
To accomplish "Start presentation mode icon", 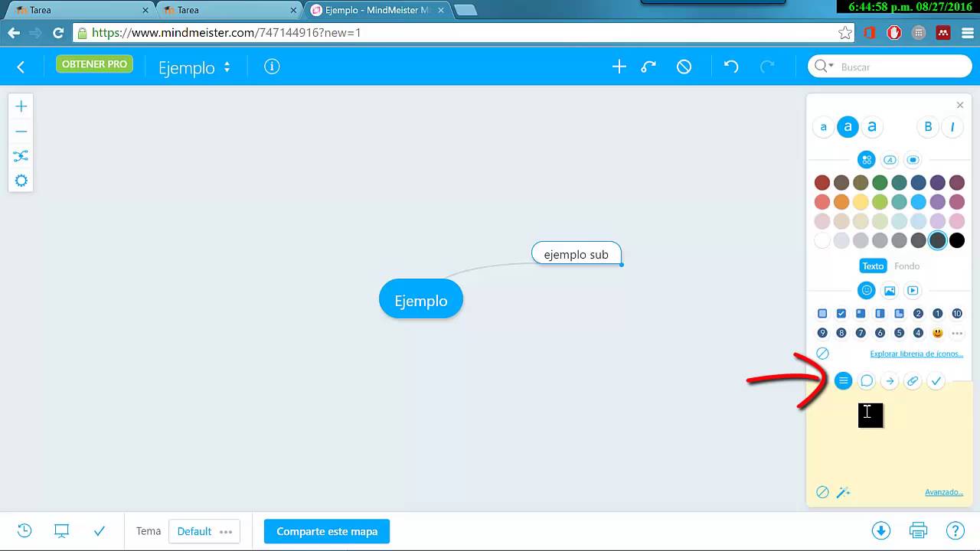I will pos(61,530).
